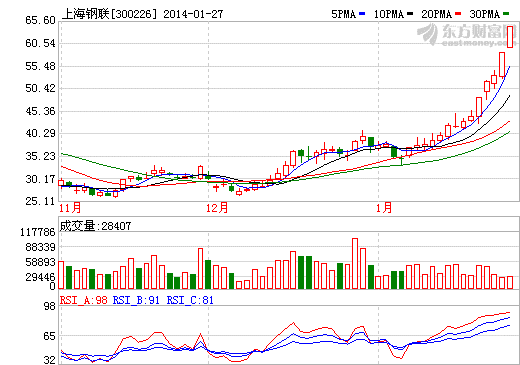The height and width of the screenshot is (365, 520).
Task: Click the green 30PMA legend swatch
Action: [x=506, y=14]
